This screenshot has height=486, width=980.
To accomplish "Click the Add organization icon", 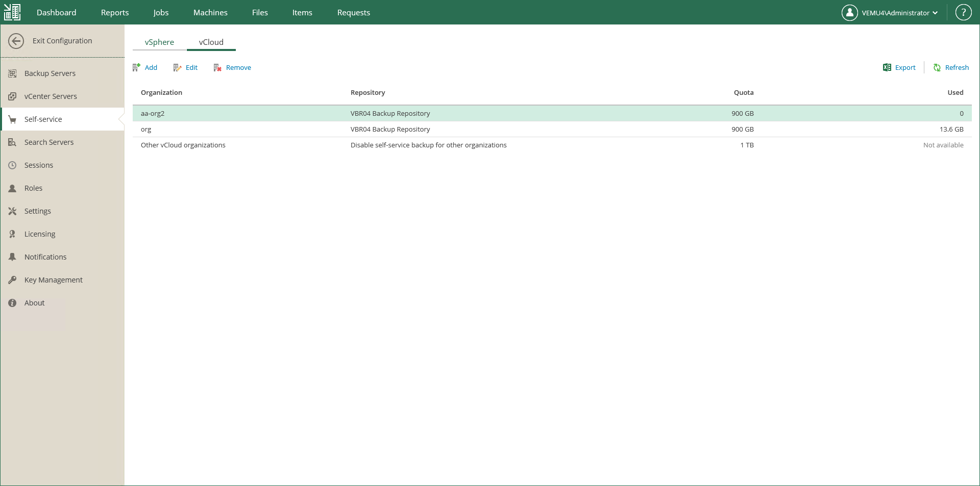I will 136,67.
